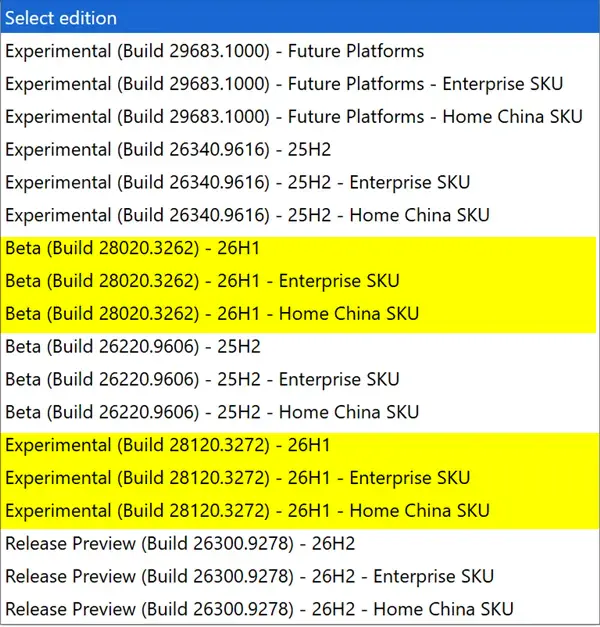600x627 pixels.
Task: Select the 'Select edition' header option
Action: [x=300, y=18]
